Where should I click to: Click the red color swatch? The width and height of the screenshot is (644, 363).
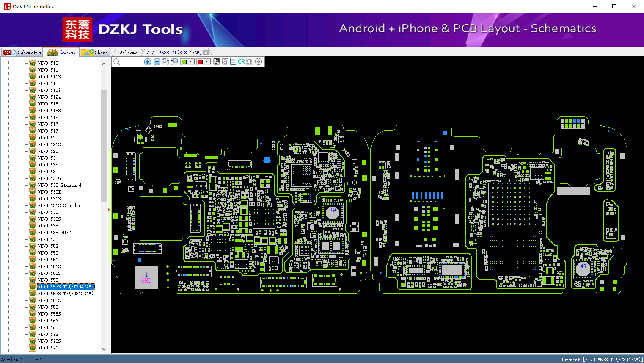coord(201,62)
